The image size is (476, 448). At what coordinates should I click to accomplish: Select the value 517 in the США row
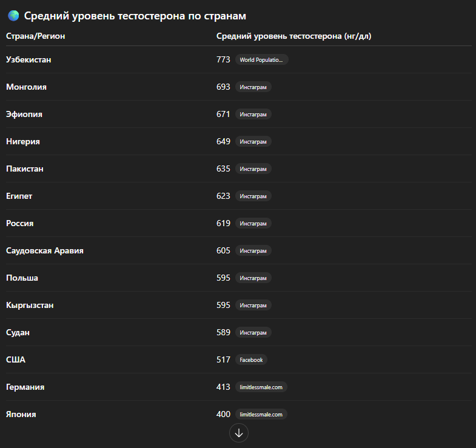coord(223,360)
